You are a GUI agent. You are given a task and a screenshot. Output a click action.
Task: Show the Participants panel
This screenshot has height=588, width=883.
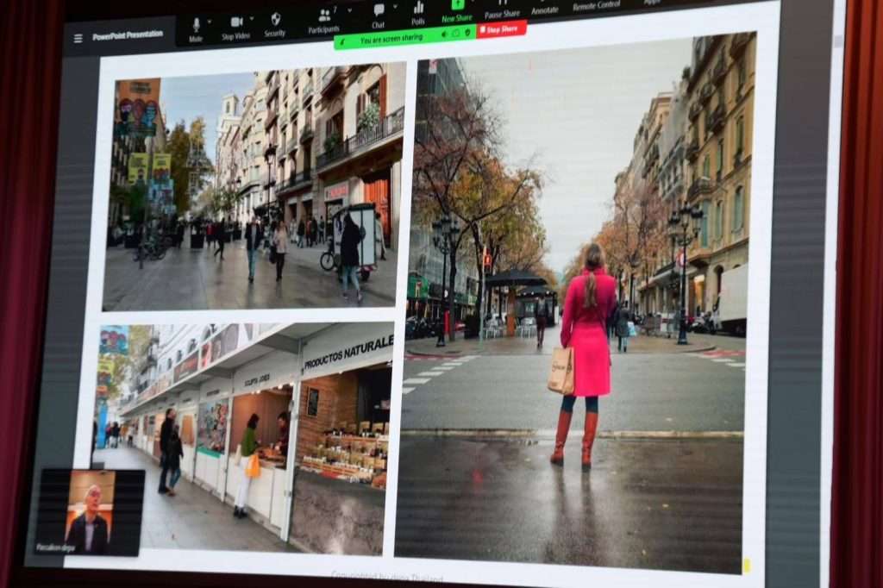point(324,22)
